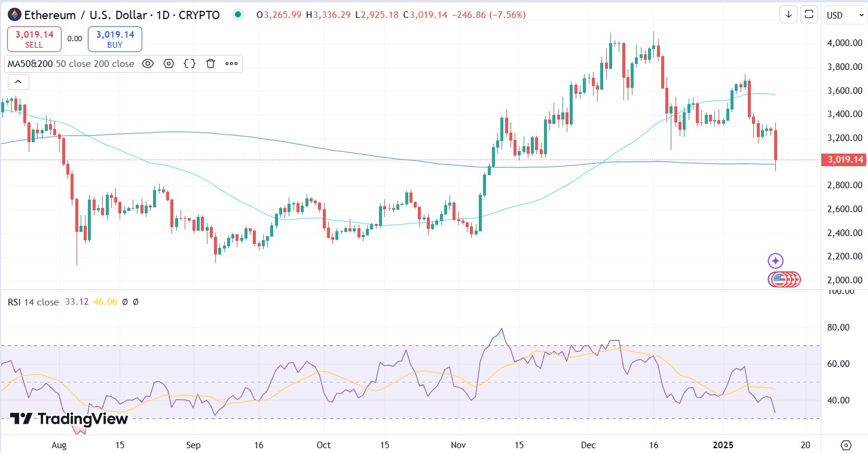Expand the US flag economic events cluster

[x=783, y=279]
